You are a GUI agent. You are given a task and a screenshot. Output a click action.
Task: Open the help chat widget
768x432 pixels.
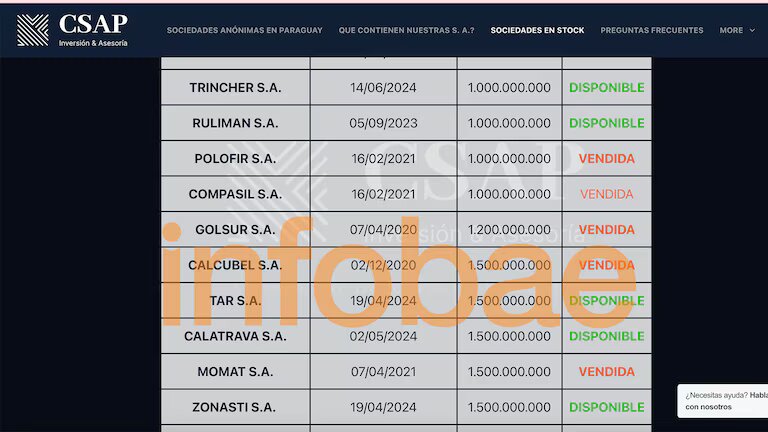[x=722, y=401]
